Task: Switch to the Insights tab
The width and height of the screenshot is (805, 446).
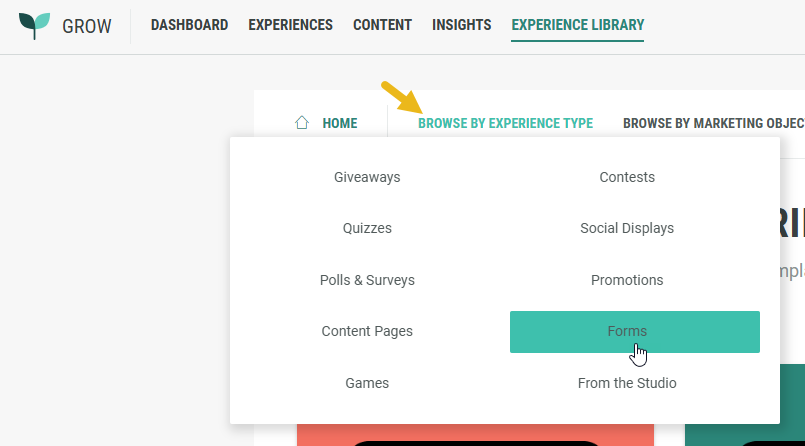Action: tap(461, 25)
